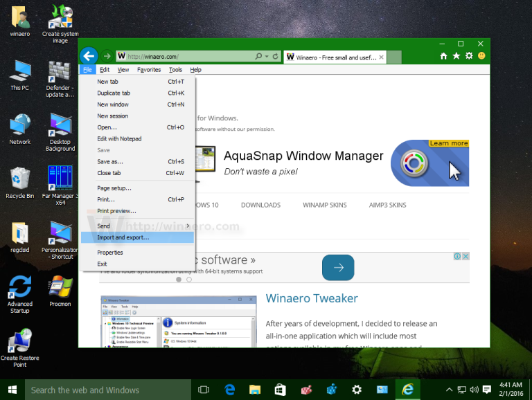Screen dimensions: 532x400
Task: Choose Import and export... entry
Action: (137, 237)
